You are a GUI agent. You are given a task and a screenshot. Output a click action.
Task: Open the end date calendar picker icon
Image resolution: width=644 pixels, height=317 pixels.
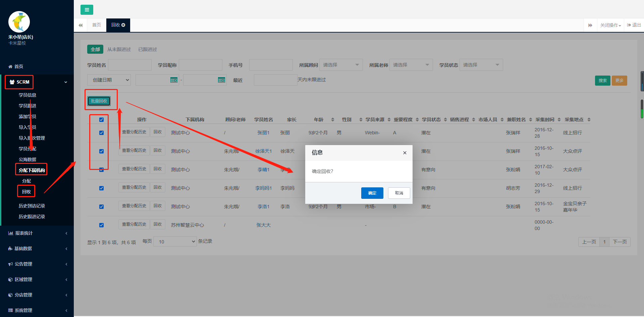click(221, 80)
